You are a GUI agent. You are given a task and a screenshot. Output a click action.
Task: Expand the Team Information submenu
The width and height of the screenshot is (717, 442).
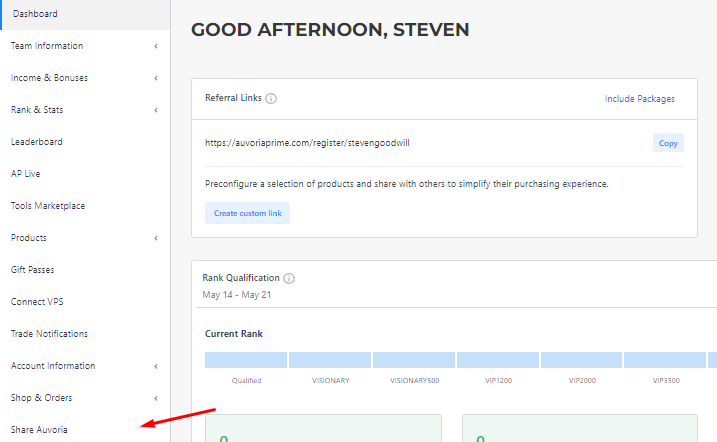coord(156,46)
